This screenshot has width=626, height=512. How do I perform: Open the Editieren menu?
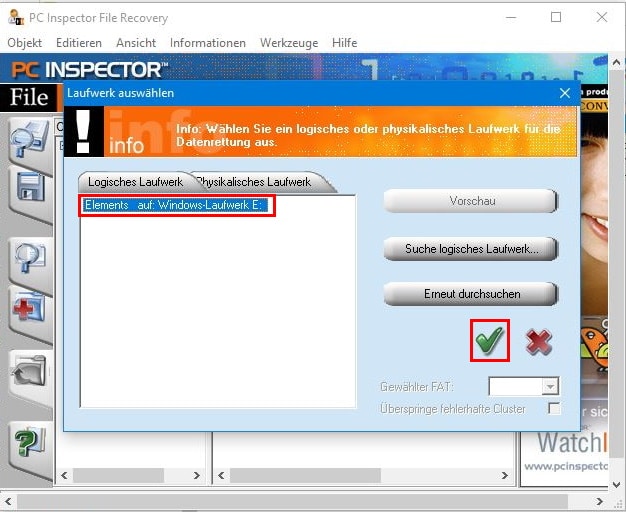[79, 43]
